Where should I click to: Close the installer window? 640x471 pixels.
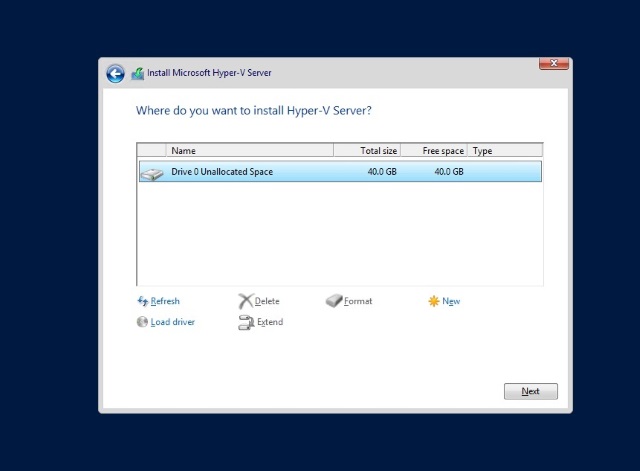tap(553, 63)
